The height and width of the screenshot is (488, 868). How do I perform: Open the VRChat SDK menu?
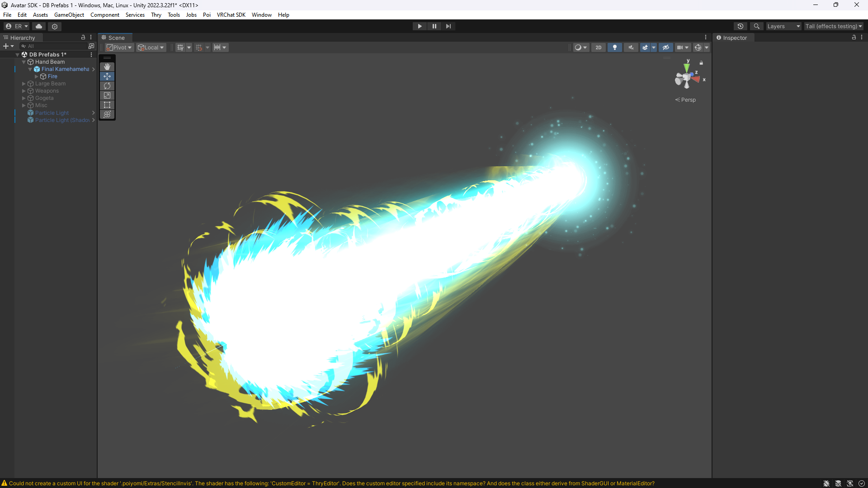pyautogui.click(x=231, y=15)
